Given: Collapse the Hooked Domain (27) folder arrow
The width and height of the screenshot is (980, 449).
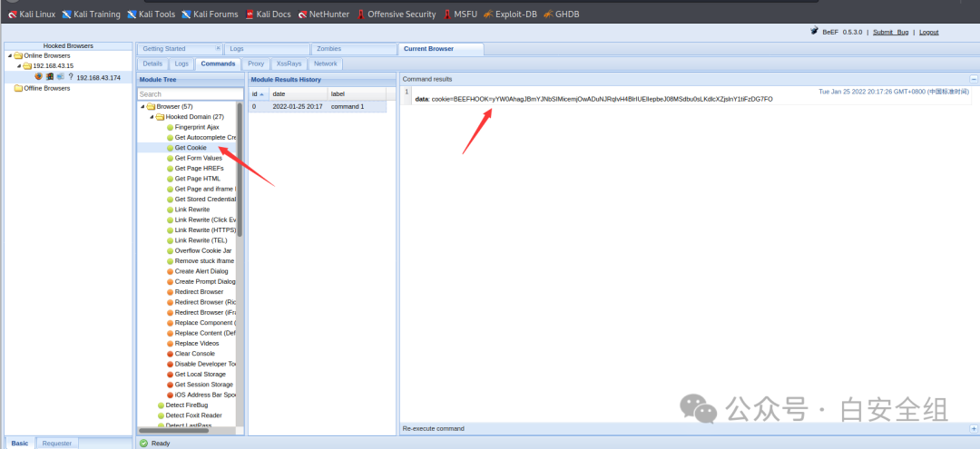Looking at the screenshot, I should tap(152, 117).
